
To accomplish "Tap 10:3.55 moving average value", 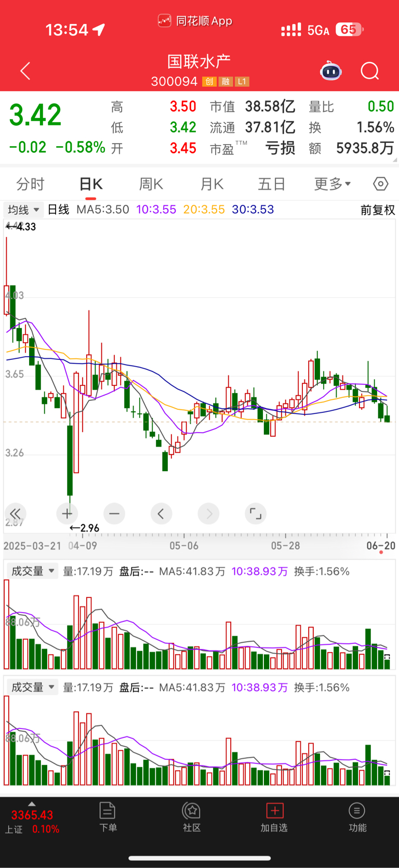I will point(156,210).
